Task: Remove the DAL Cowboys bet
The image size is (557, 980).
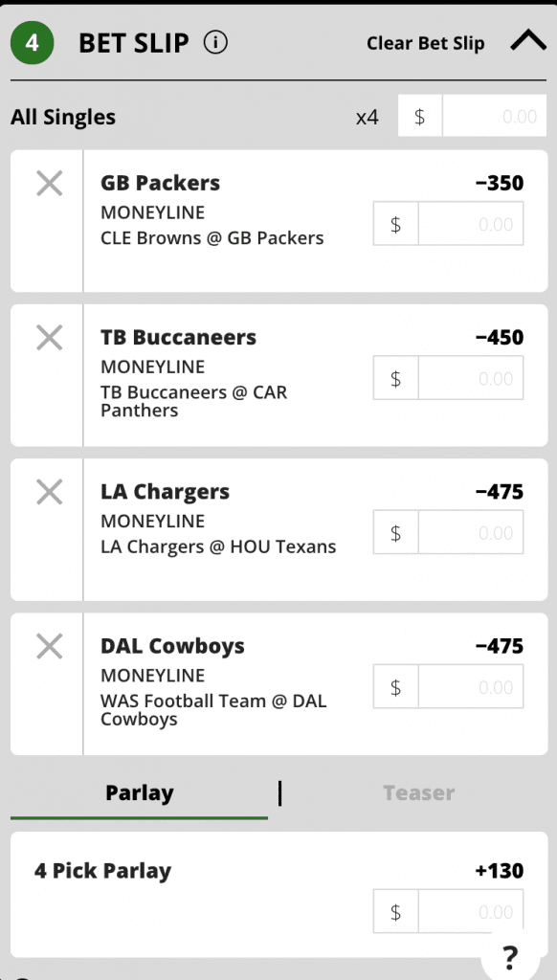Action: 50,647
